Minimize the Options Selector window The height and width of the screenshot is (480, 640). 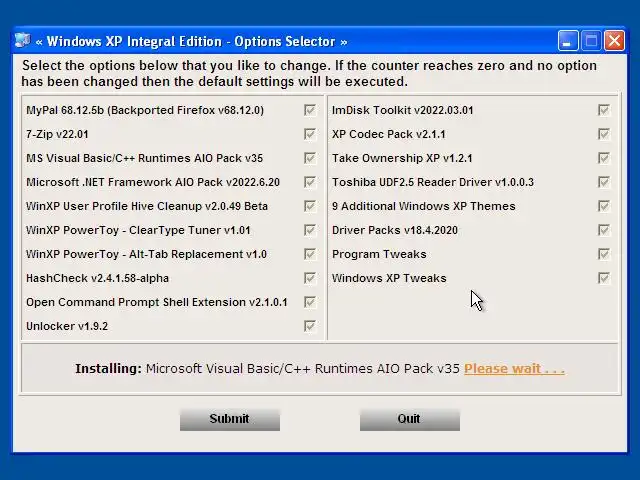(x=568, y=40)
